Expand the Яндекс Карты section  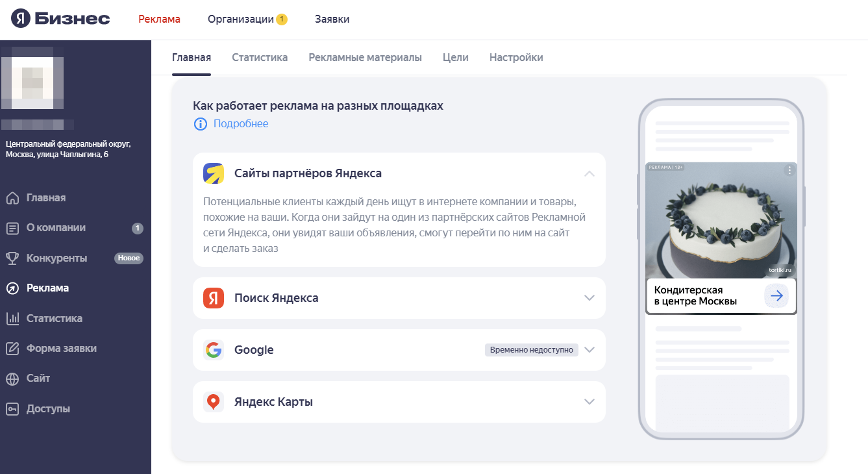pyautogui.click(x=589, y=402)
